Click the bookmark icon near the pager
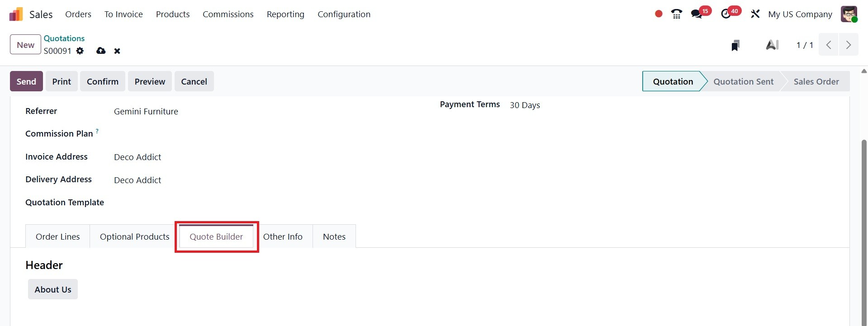 click(735, 45)
